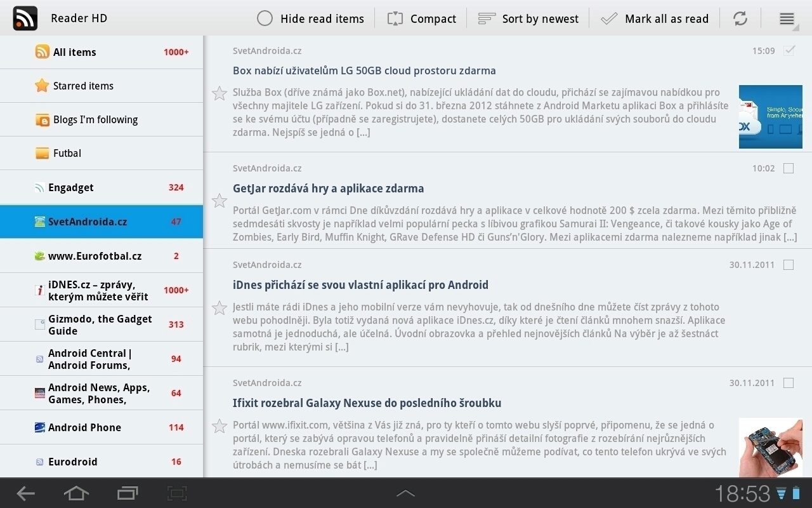This screenshot has height=508, width=812.
Task: Switch to Compact view
Action: 421,18
